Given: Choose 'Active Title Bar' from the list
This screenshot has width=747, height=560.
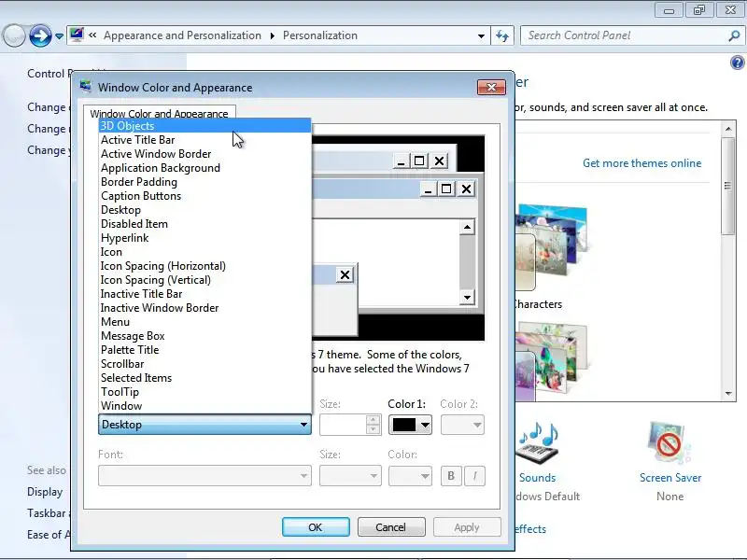Looking at the screenshot, I should 204,140.
